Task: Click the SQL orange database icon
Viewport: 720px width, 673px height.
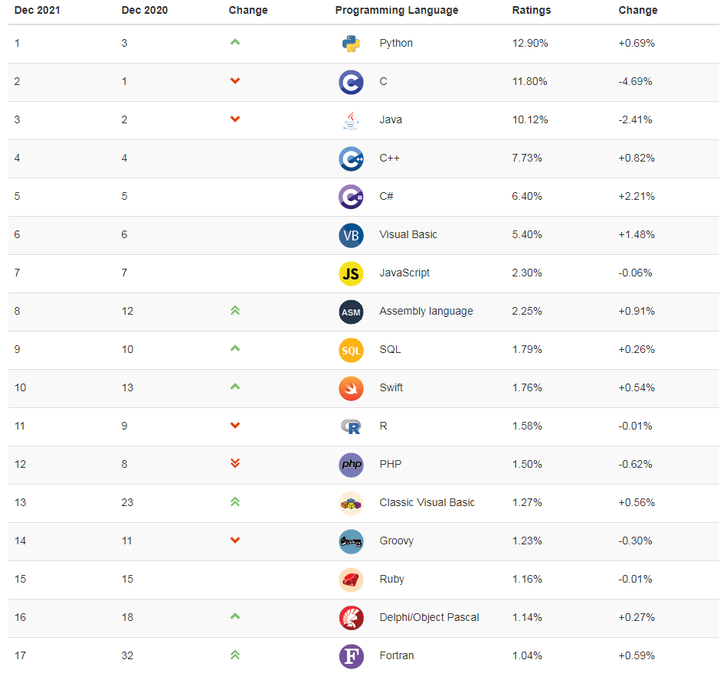Action: tap(350, 350)
